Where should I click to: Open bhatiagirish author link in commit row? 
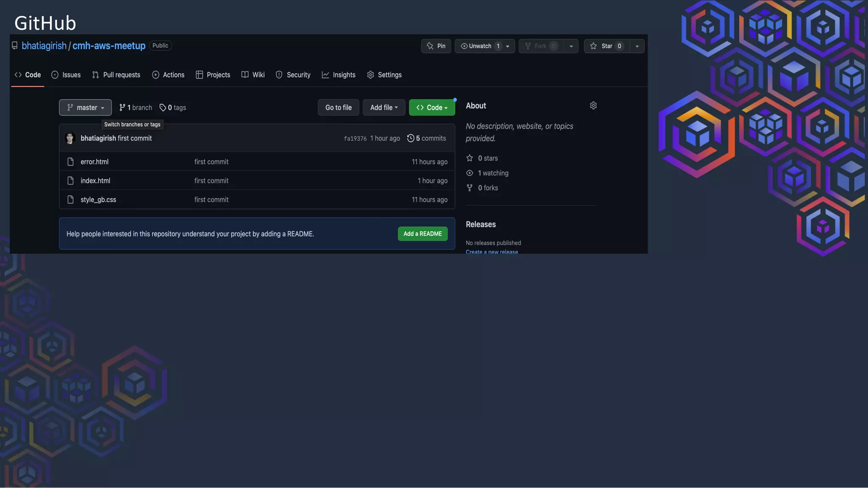pyautogui.click(x=98, y=138)
